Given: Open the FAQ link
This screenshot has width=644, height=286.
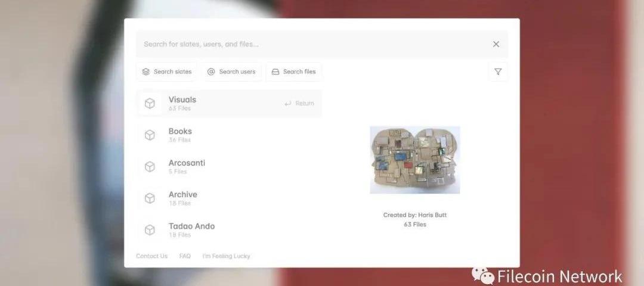Looking at the screenshot, I should pyautogui.click(x=185, y=256).
